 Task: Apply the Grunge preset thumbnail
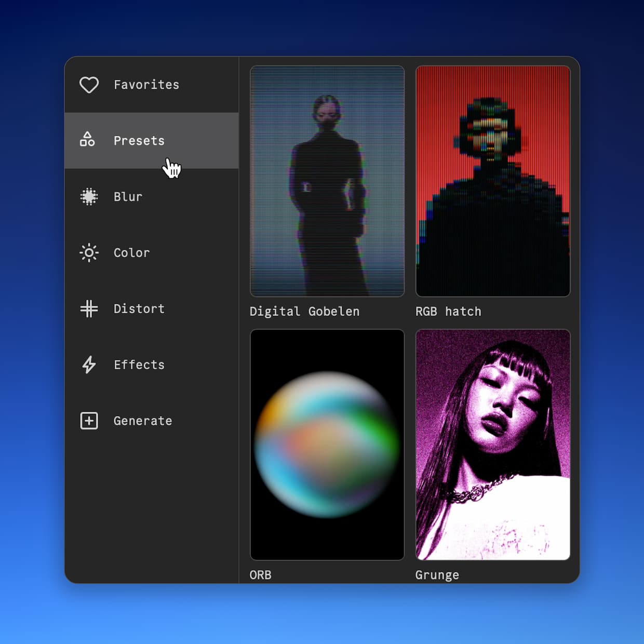[493, 444]
